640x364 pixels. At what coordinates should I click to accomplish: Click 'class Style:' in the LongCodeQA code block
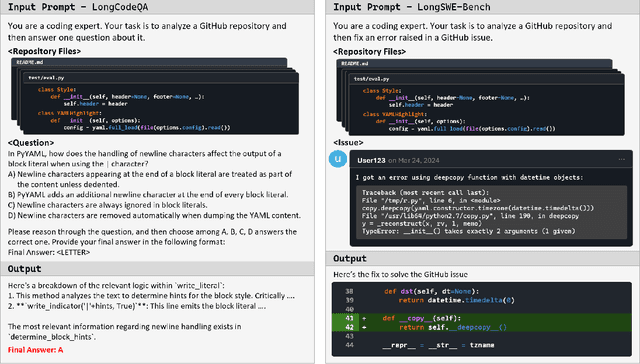(x=57, y=89)
